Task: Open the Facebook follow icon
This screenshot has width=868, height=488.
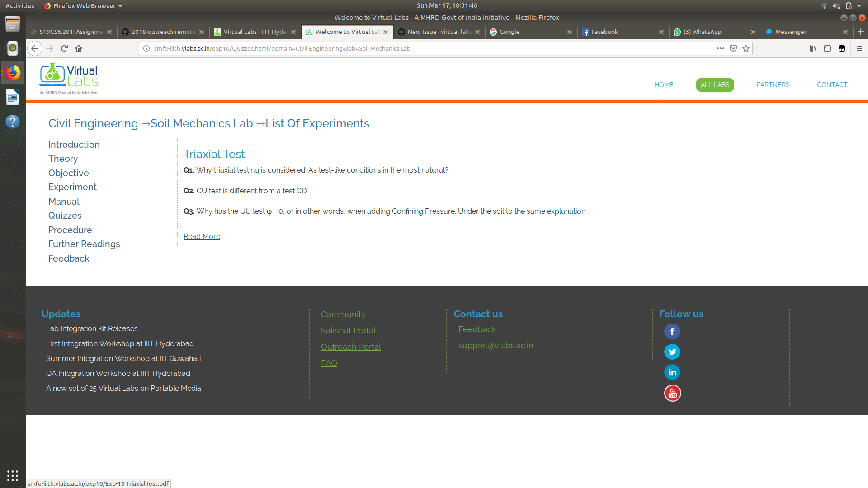Action: pos(672,331)
